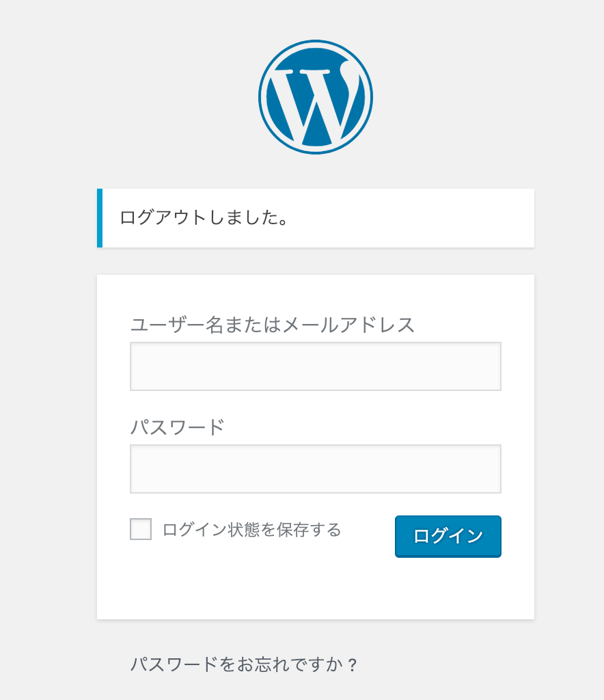Open the パスワードをお忘れですか？ link
The width and height of the screenshot is (604, 700).
tap(243, 664)
